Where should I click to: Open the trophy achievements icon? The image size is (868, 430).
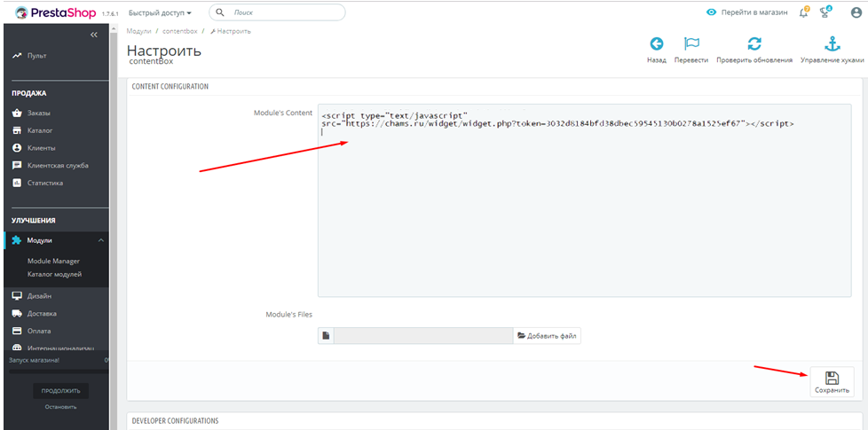pyautogui.click(x=825, y=12)
